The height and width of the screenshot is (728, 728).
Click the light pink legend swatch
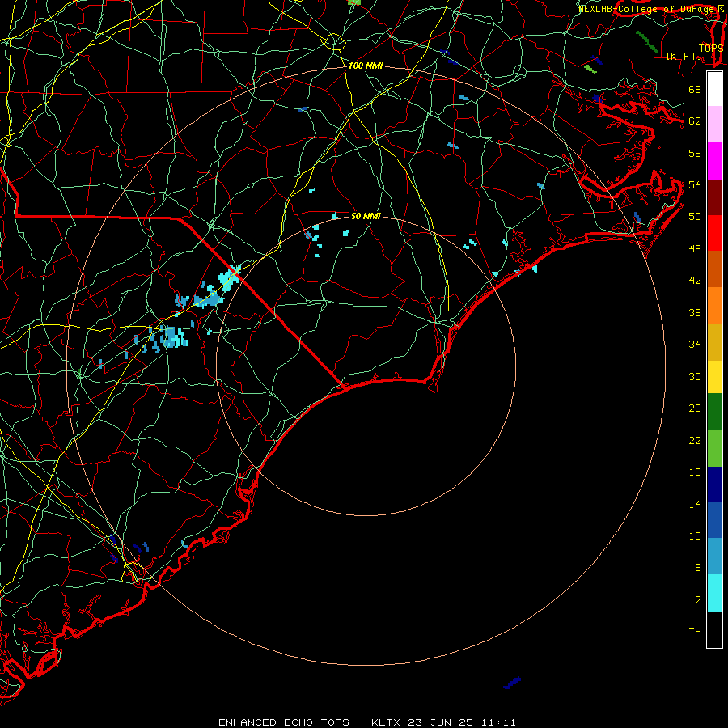714,124
